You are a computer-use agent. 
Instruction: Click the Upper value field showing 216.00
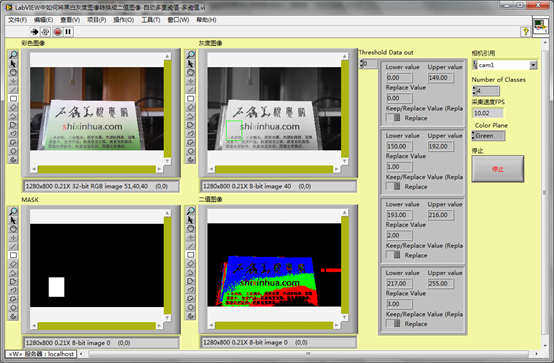point(441,215)
